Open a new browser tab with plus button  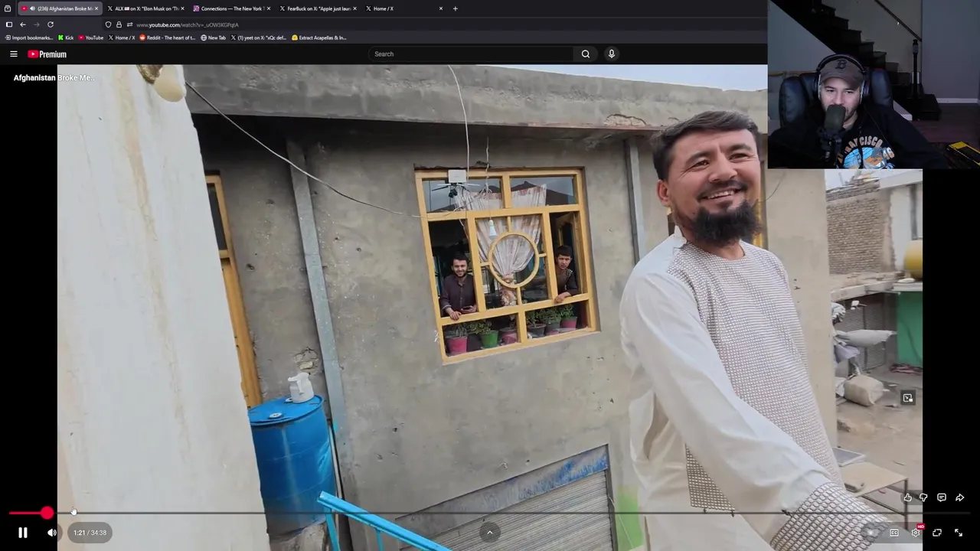pyautogui.click(x=456, y=8)
